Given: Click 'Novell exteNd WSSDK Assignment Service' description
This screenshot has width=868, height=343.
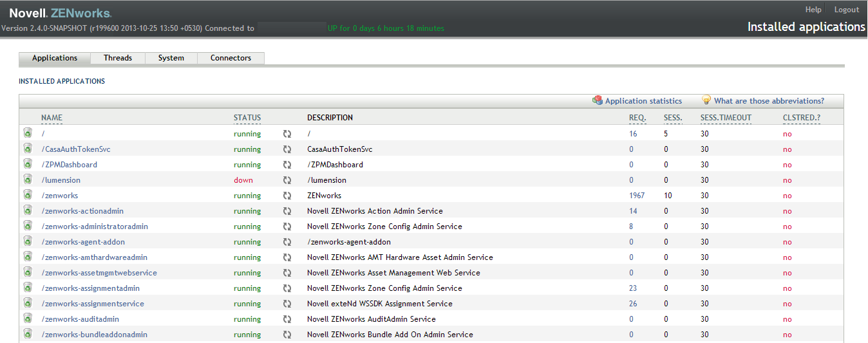Looking at the screenshot, I should 380,304.
